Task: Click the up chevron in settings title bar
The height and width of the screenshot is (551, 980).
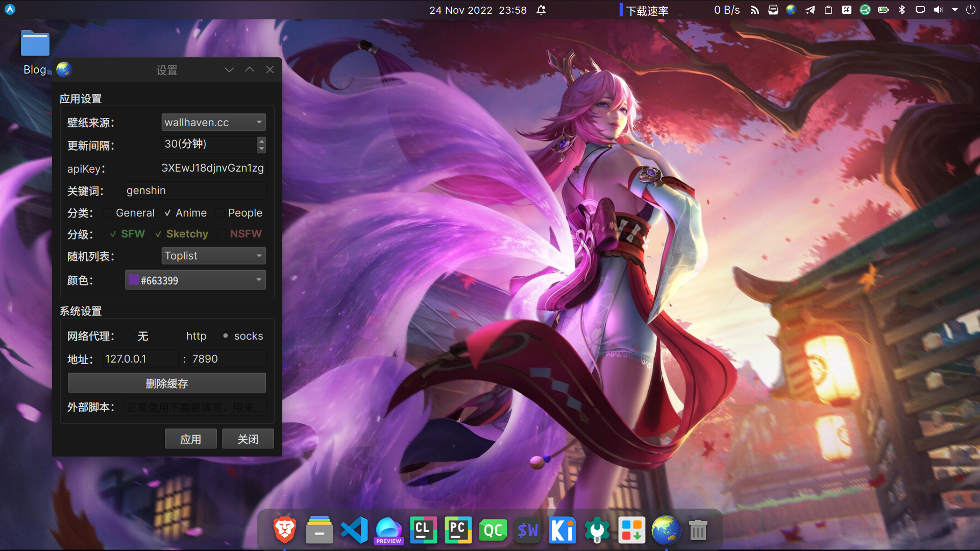Action: pos(250,69)
